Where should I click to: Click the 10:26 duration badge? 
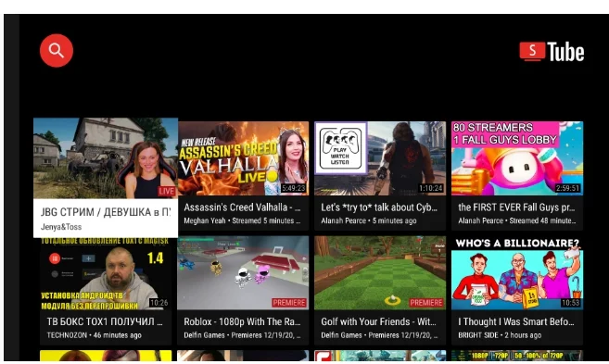159,303
